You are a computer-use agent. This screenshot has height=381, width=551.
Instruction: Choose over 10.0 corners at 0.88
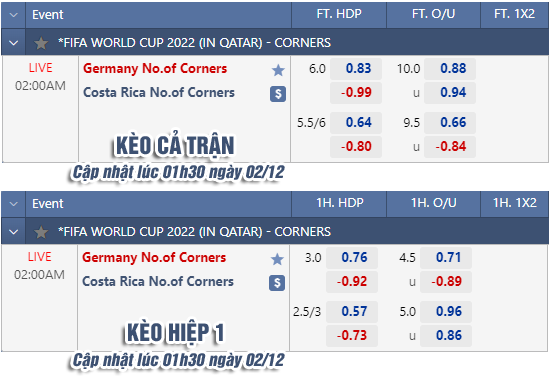pos(450,69)
